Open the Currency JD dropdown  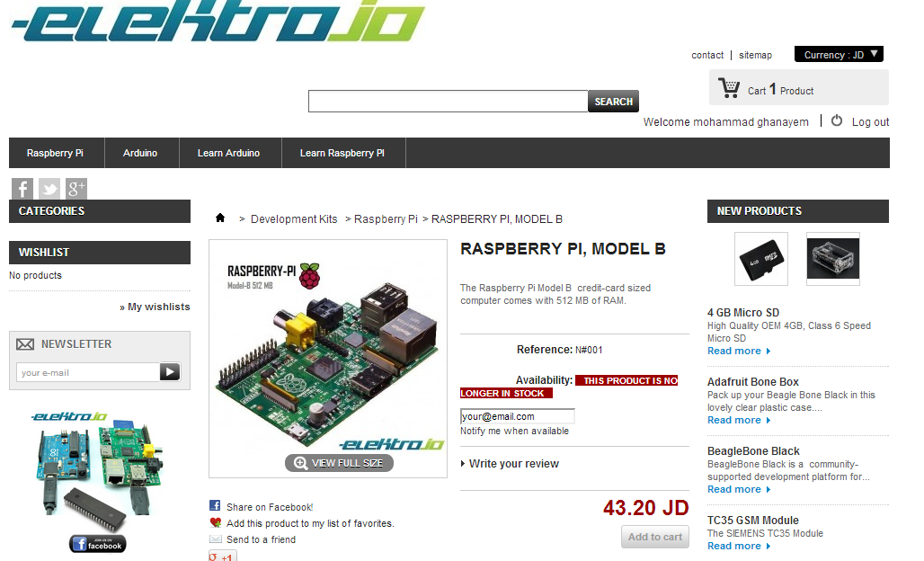point(839,54)
